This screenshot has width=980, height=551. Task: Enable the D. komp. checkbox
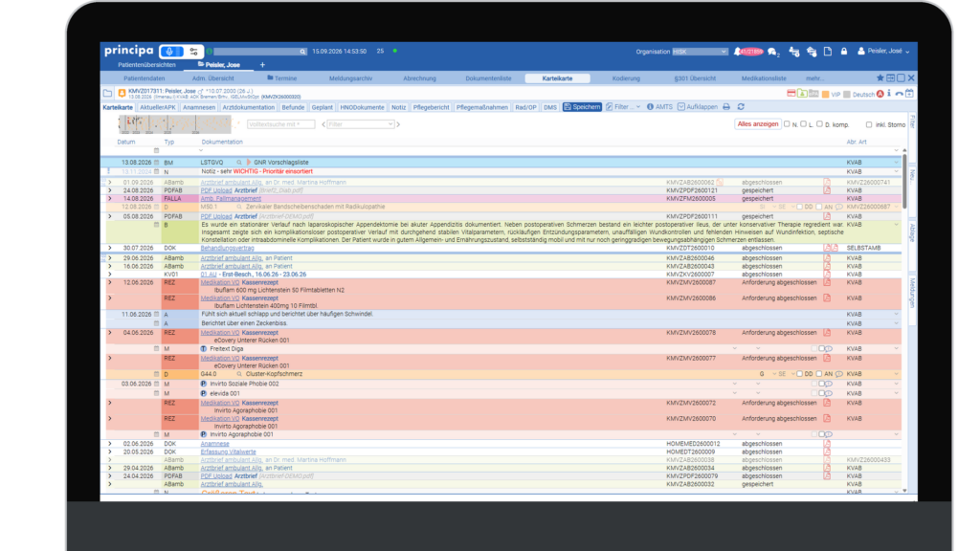819,124
